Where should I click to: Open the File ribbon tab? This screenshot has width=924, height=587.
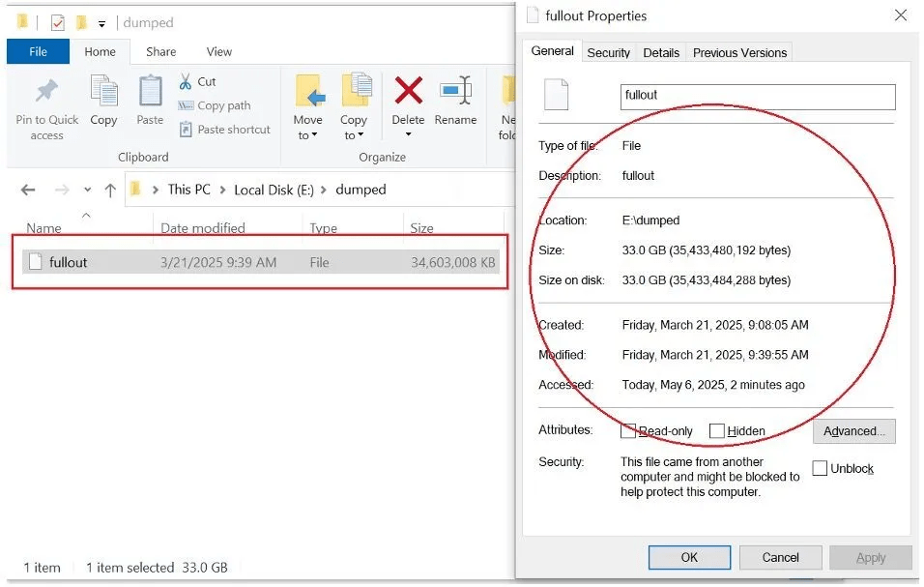pos(39,51)
